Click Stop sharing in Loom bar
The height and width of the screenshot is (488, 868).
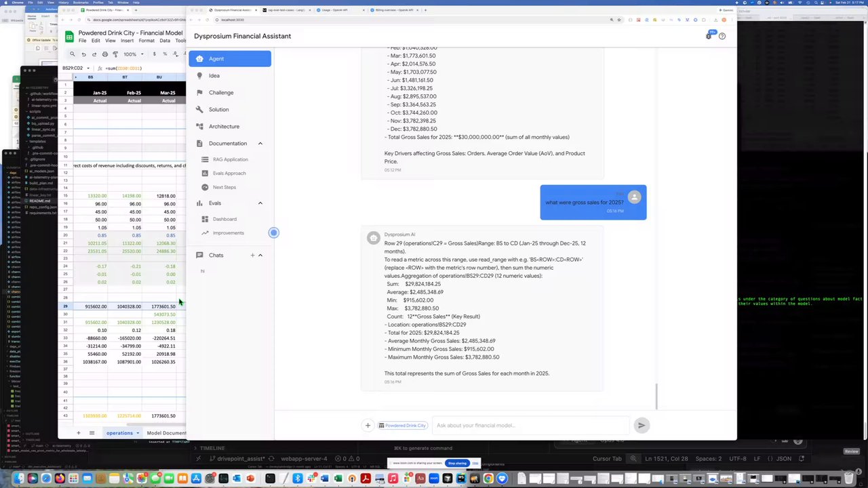(x=457, y=464)
